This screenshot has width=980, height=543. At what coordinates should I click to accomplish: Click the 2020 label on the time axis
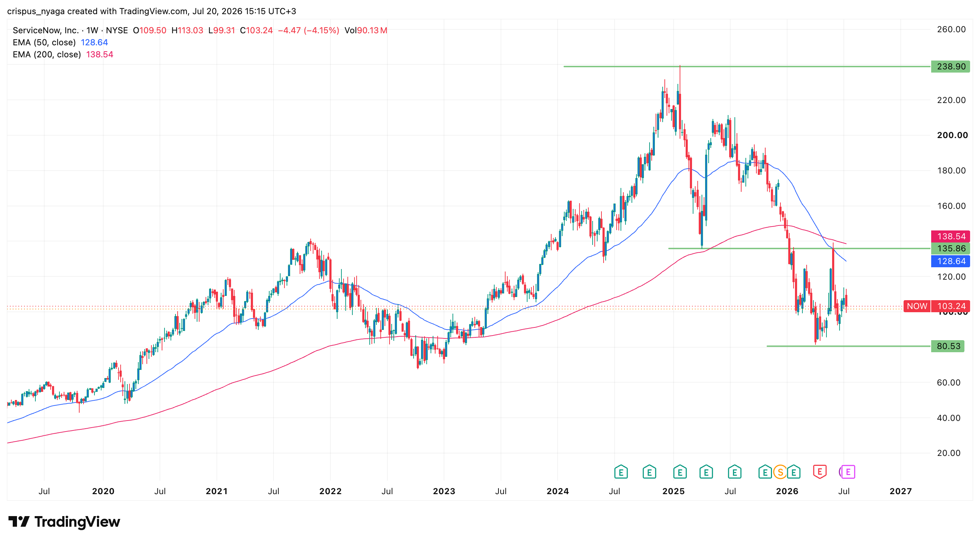point(103,491)
